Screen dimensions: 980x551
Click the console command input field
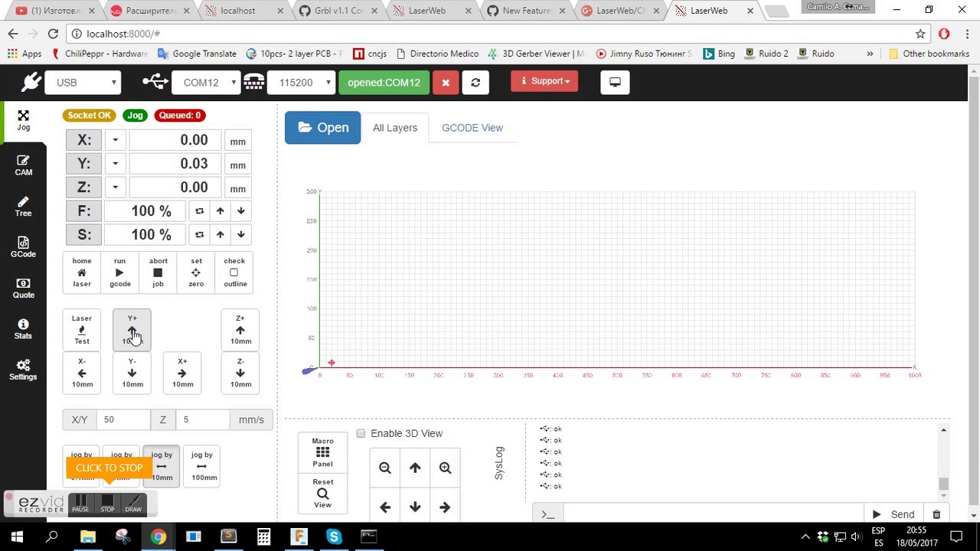(x=713, y=514)
